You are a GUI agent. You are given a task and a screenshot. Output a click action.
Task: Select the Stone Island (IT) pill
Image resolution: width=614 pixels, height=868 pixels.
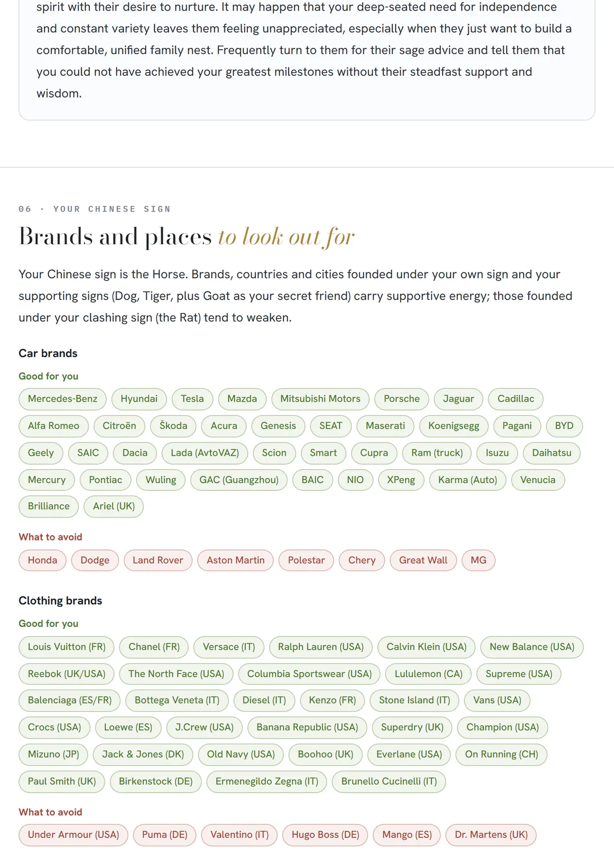point(414,700)
